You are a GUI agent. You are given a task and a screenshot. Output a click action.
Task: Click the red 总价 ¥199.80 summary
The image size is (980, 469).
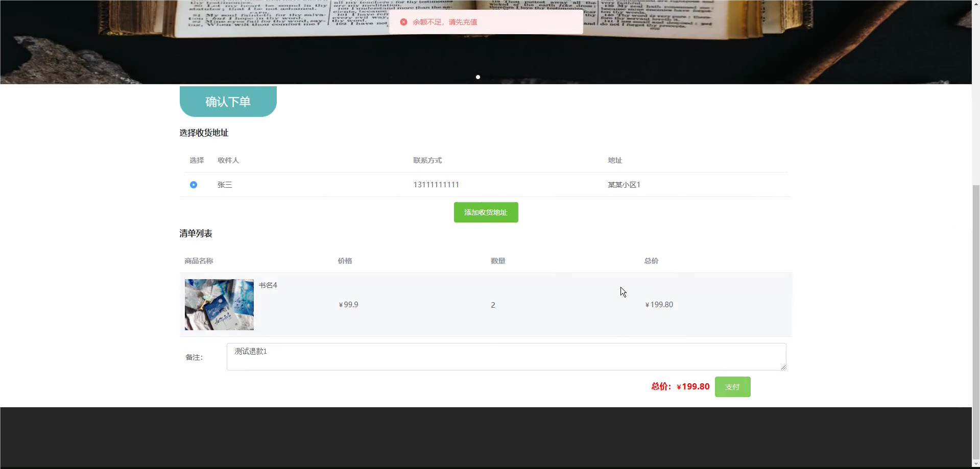click(680, 386)
